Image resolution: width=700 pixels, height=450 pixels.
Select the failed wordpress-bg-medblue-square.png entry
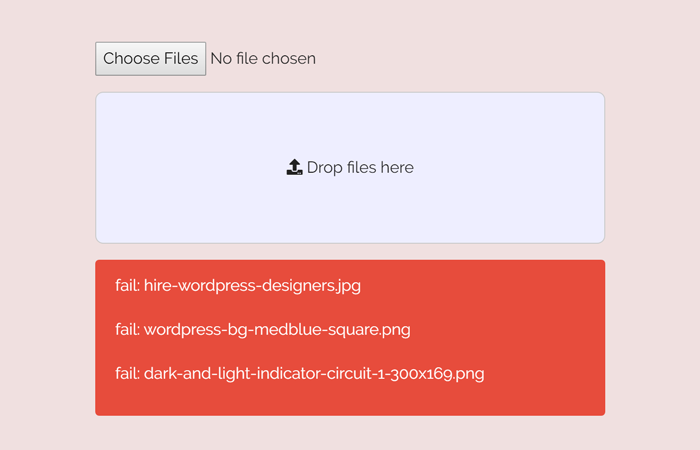tap(263, 329)
